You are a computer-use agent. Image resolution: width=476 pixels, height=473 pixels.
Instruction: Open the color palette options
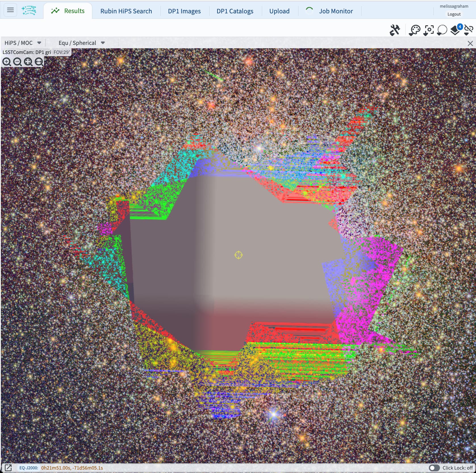pos(415,30)
